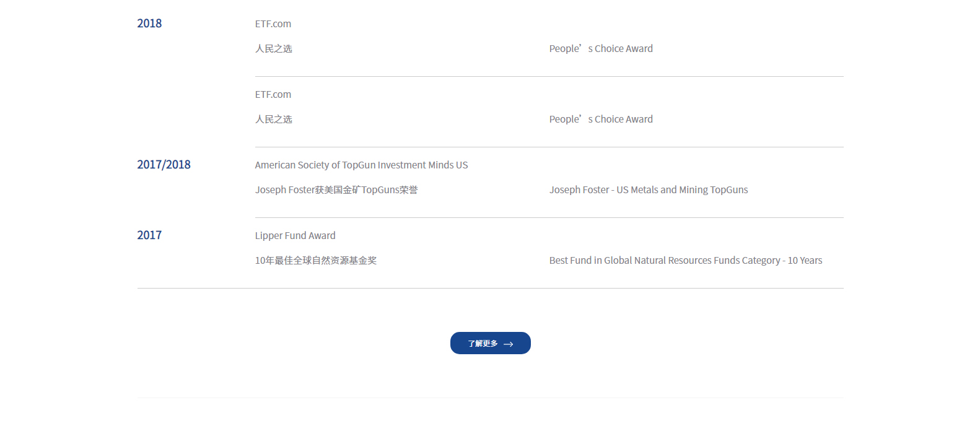Click the full-width divider below Lipper Fund row
The image size is (980, 444).
tap(490, 289)
